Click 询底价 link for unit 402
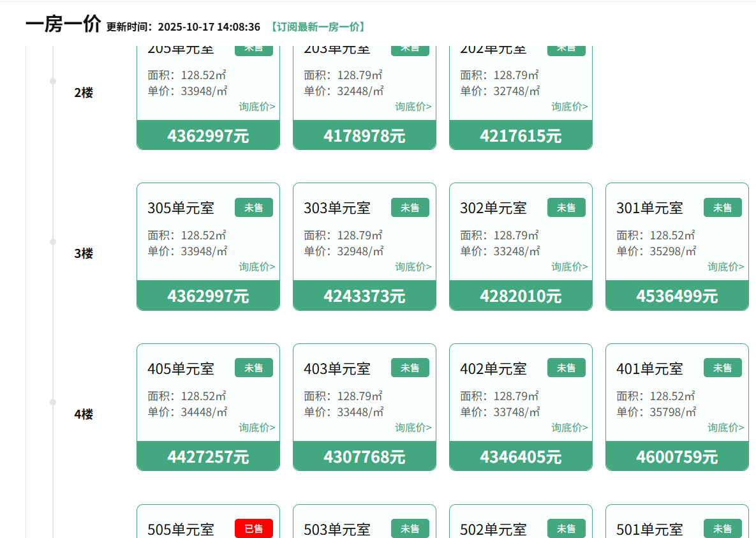This screenshot has width=756, height=538. tap(569, 428)
